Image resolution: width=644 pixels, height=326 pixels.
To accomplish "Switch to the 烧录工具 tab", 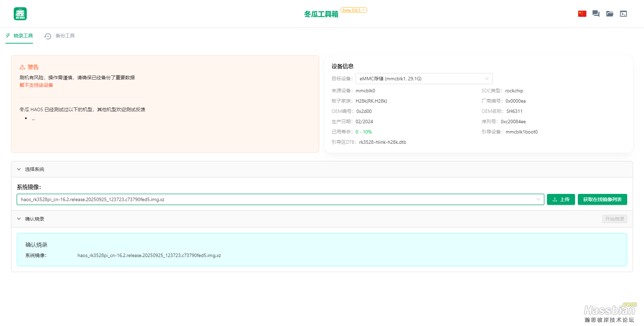I will 23,36.
